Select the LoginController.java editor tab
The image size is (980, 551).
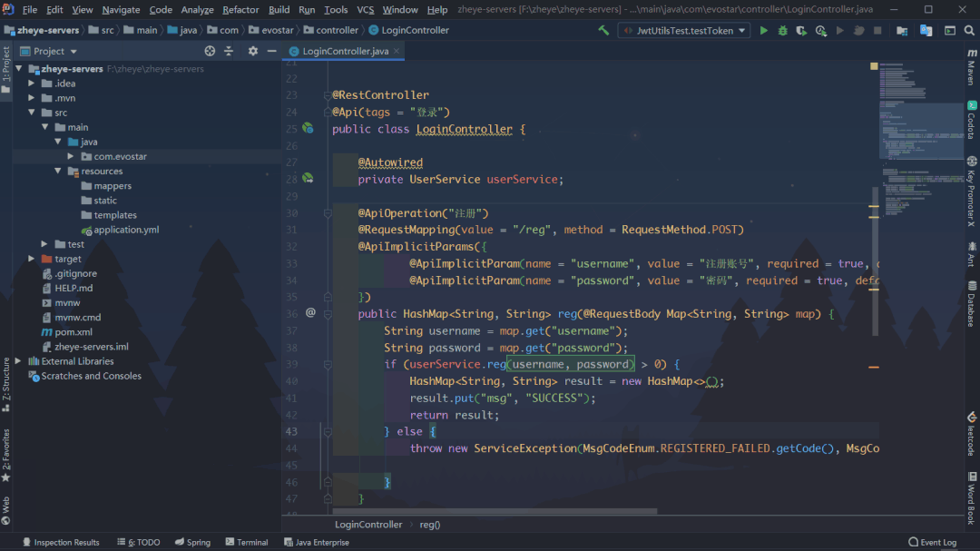345,51
